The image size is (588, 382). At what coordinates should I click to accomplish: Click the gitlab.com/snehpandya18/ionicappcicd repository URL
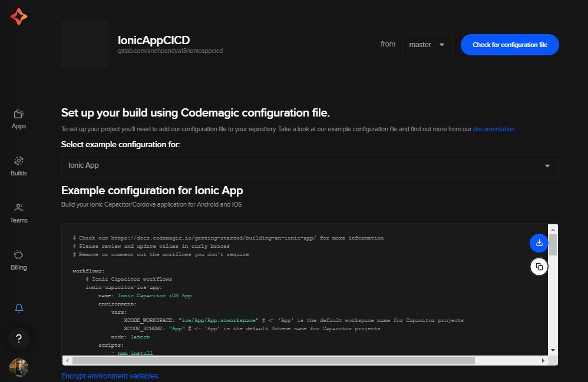coord(170,51)
